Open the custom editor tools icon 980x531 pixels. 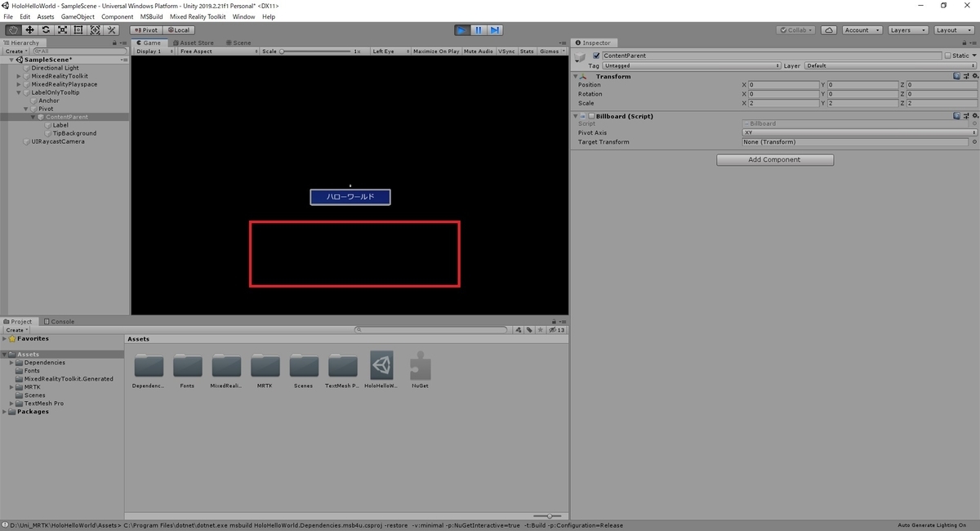point(112,30)
